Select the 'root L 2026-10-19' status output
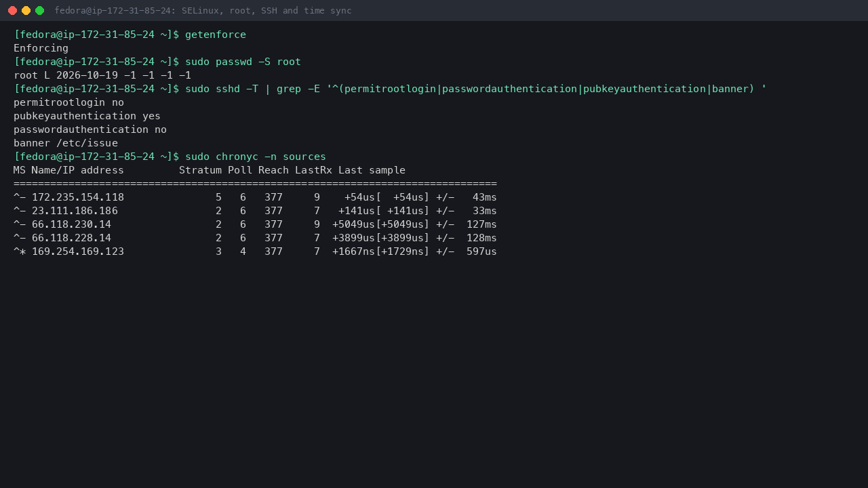This screenshot has height=488, width=868. [102, 75]
